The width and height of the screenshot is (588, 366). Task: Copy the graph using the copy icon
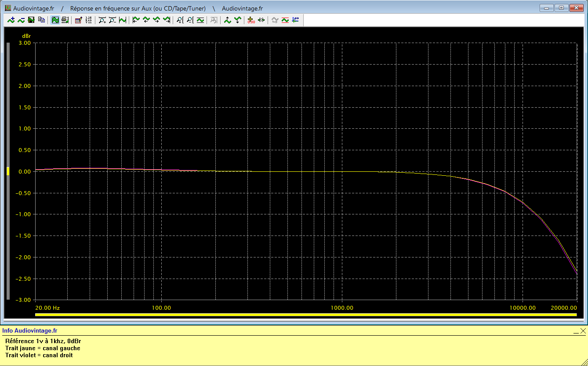pos(41,20)
